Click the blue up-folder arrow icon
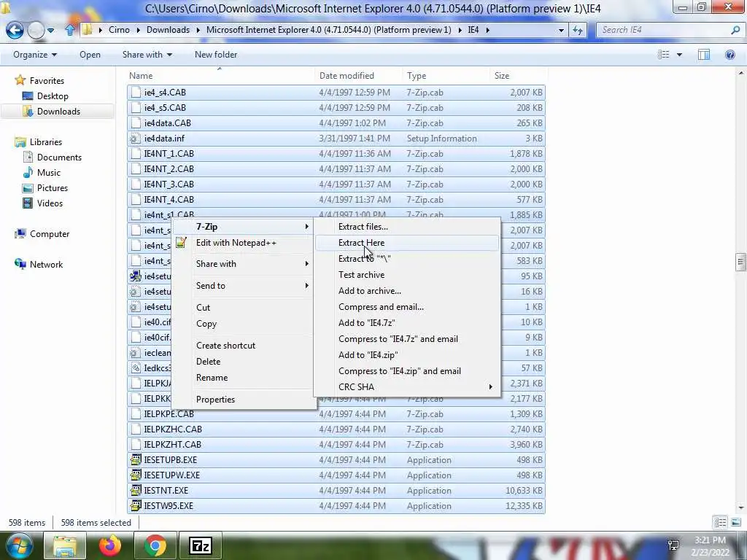 [69, 30]
